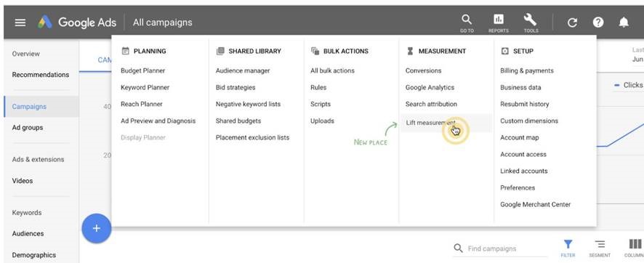Open the notifications bell
Image resolution: width=644 pixels, height=263 pixels.
pyautogui.click(x=624, y=22)
